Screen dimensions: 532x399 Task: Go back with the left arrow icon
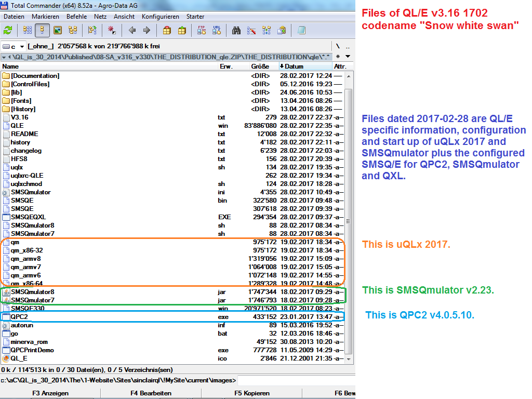[132, 30]
